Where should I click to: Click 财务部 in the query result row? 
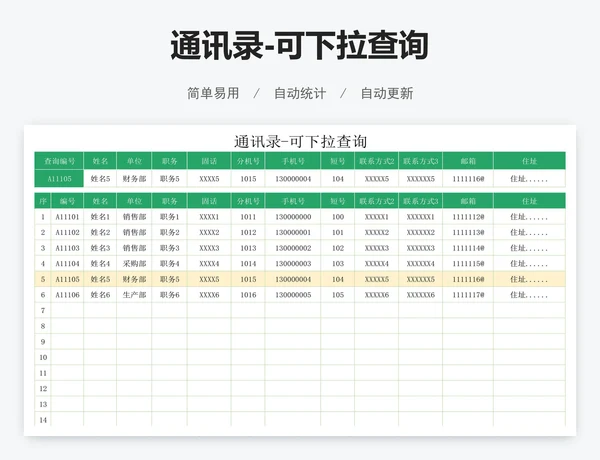(x=134, y=179)
